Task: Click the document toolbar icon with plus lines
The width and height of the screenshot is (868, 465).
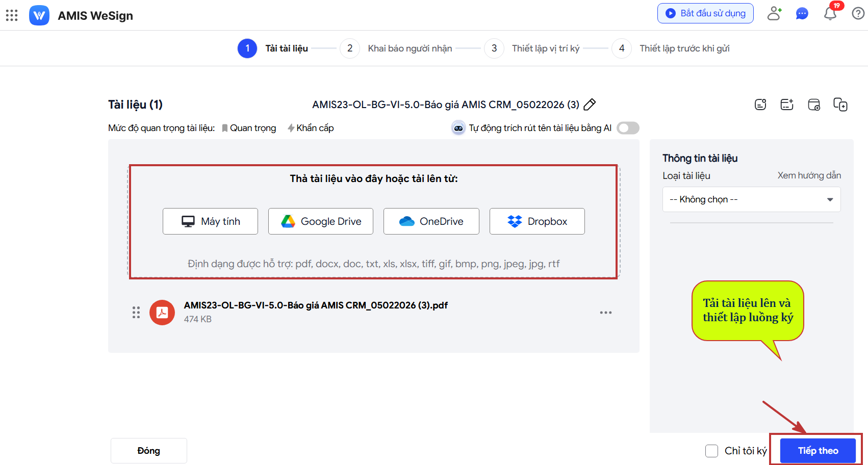Action: [x=787, y=105]
